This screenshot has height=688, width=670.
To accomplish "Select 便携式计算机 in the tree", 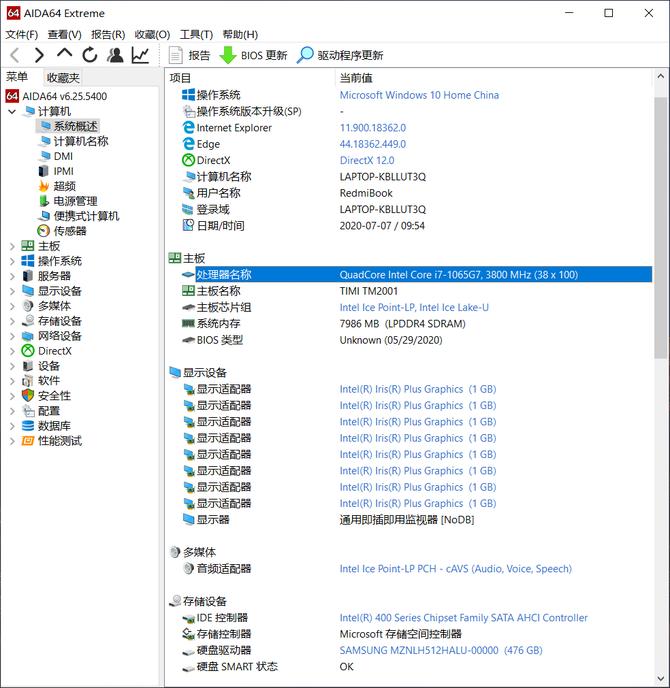I will [x=79, y=216].
